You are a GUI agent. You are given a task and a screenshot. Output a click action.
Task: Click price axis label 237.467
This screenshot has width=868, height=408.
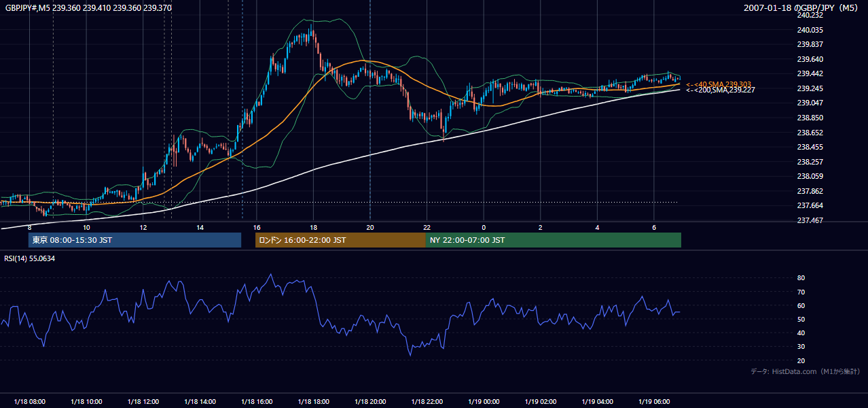(x=810, y=220)
